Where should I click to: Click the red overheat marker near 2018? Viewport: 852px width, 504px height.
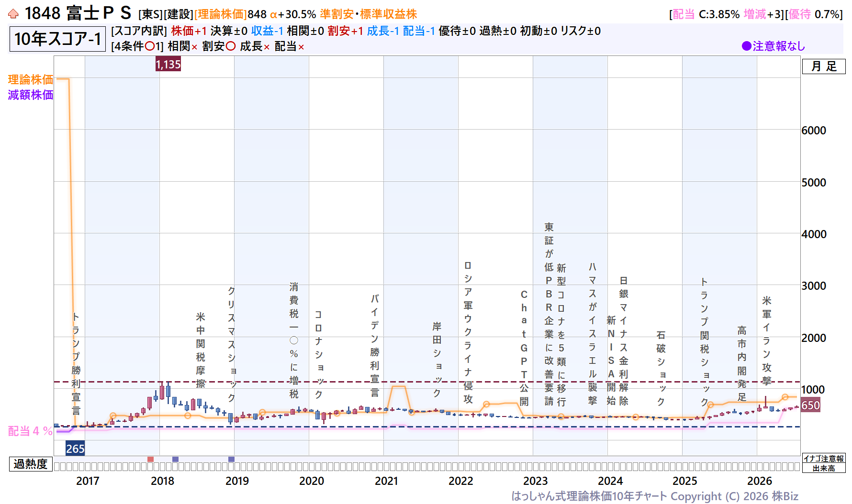(x=150, y=459)
